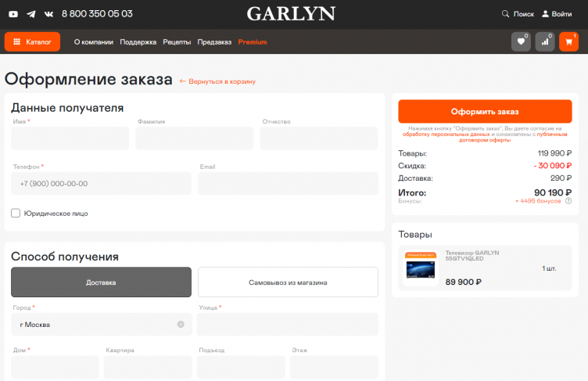Go to GARLYN logo home page
The image size is (588, 381).
click(x=291, y=14)
